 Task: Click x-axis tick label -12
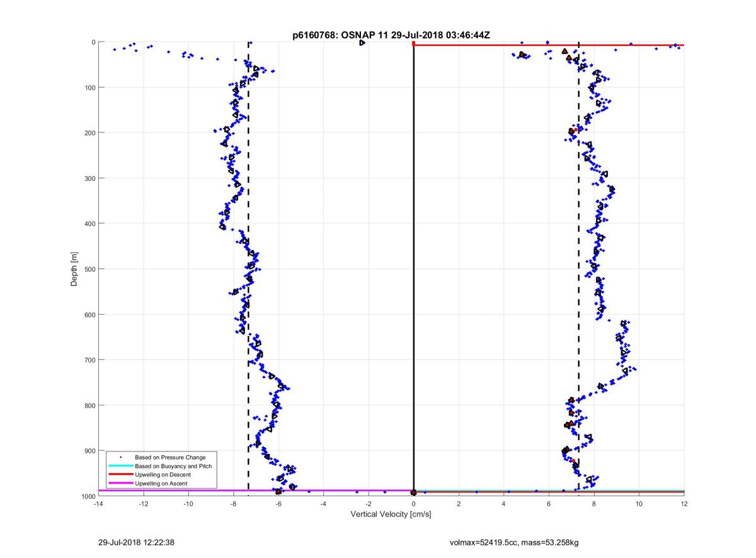pyautogui.click(x=143, y=504)
